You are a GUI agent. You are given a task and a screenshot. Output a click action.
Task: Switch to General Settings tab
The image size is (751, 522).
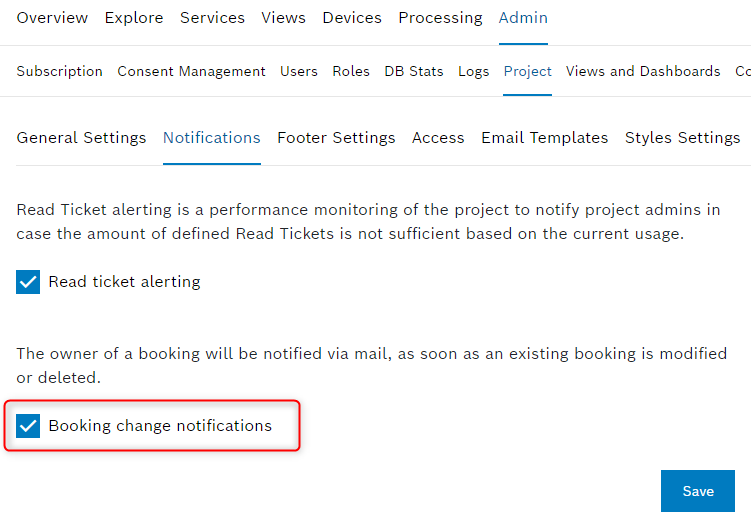pos(81,138)
